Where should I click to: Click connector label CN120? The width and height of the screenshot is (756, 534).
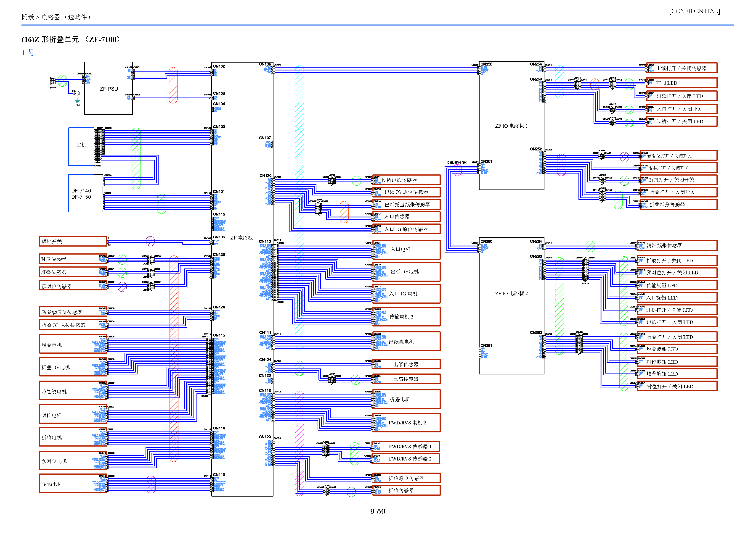click(265, 176)
